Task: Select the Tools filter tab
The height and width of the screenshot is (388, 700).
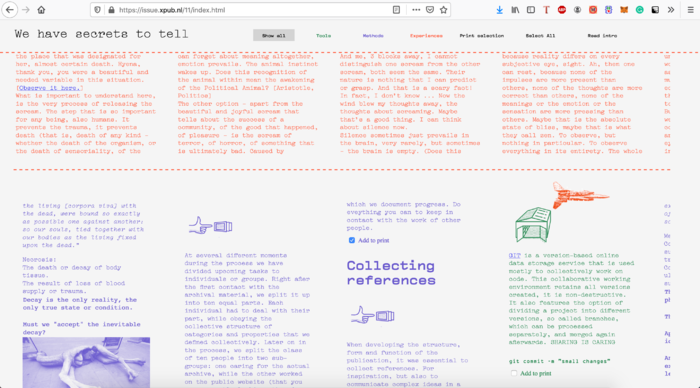Action: pyautogui.click(x=324, y=36)
